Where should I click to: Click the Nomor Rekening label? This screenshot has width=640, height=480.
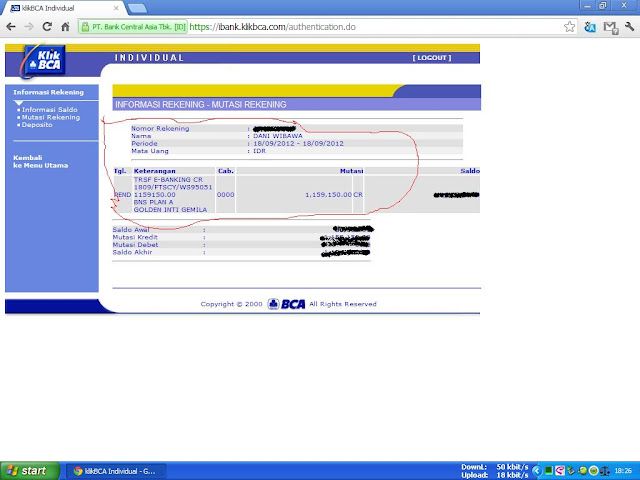[x=160, y=129]
